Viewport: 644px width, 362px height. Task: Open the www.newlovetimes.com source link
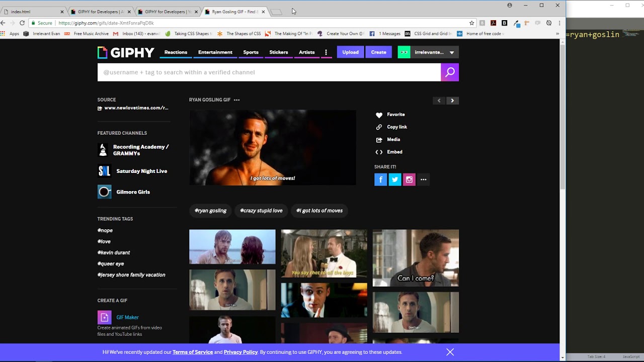click(x=133, y=108)
